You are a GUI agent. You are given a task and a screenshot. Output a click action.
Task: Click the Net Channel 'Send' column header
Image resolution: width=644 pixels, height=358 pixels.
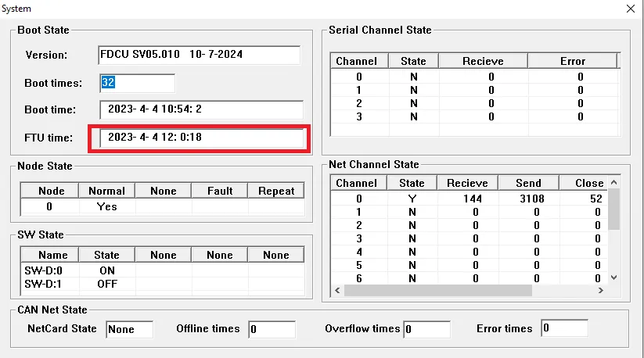528,183
